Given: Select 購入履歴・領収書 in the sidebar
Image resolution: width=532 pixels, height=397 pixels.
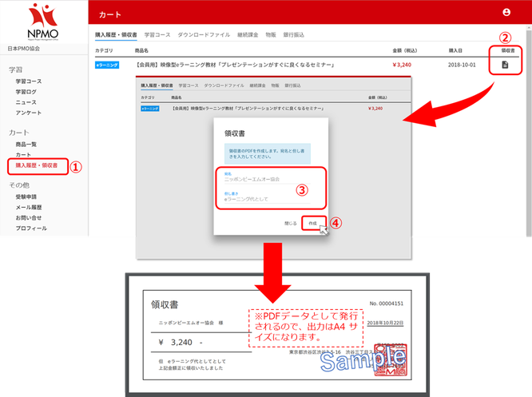Looking at the screenshot, I should (x=37, y=165).
